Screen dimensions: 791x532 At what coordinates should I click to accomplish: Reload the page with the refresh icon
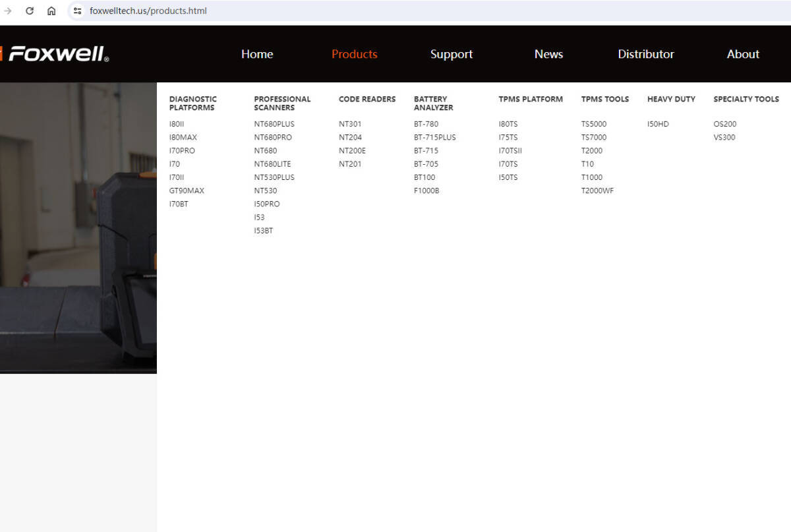tap(30, 11)
